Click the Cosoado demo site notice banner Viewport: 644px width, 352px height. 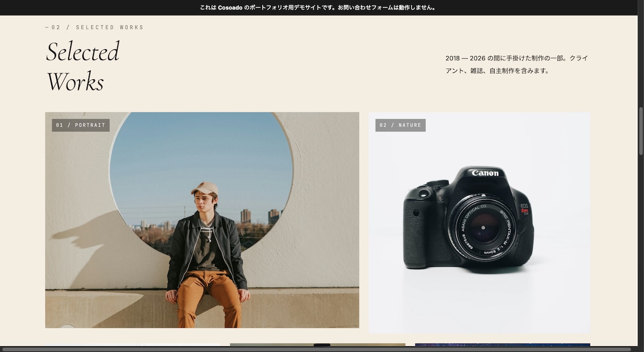318,7
